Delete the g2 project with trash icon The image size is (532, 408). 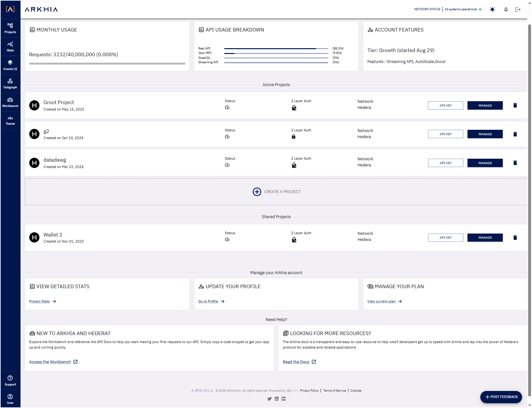point(515,134)
